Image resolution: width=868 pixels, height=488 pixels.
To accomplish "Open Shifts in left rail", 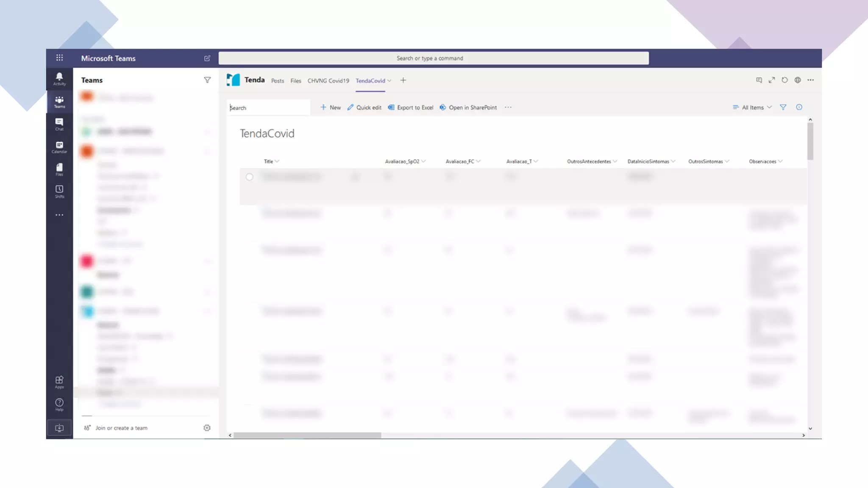I will 59,191.
